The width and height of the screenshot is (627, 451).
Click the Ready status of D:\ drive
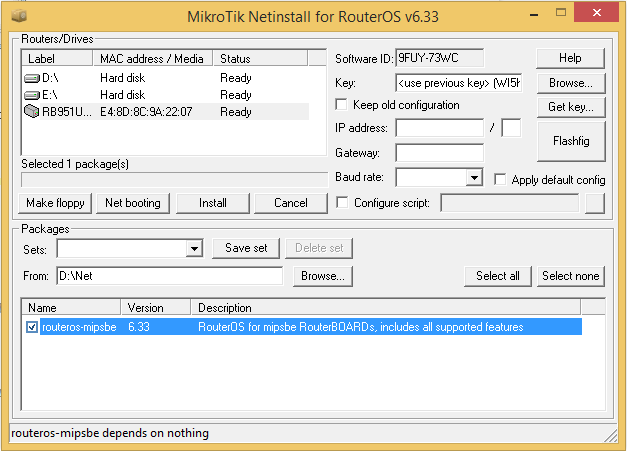coord(236,78)
